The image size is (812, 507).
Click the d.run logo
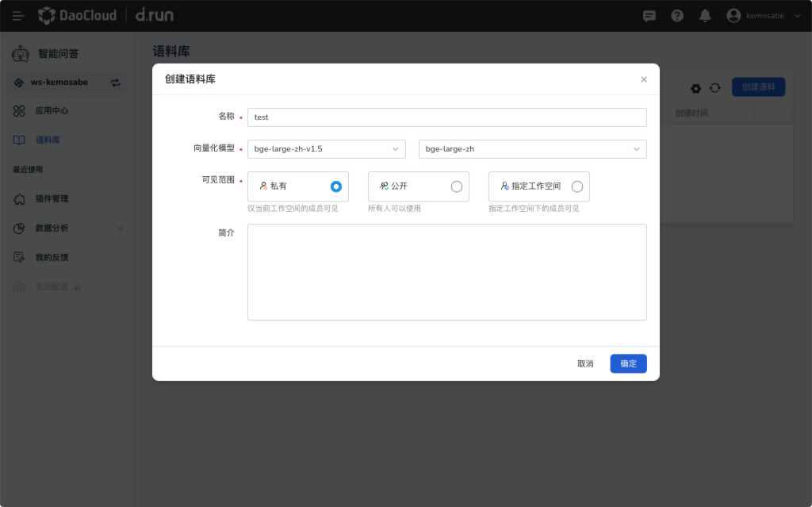(155, 15)
